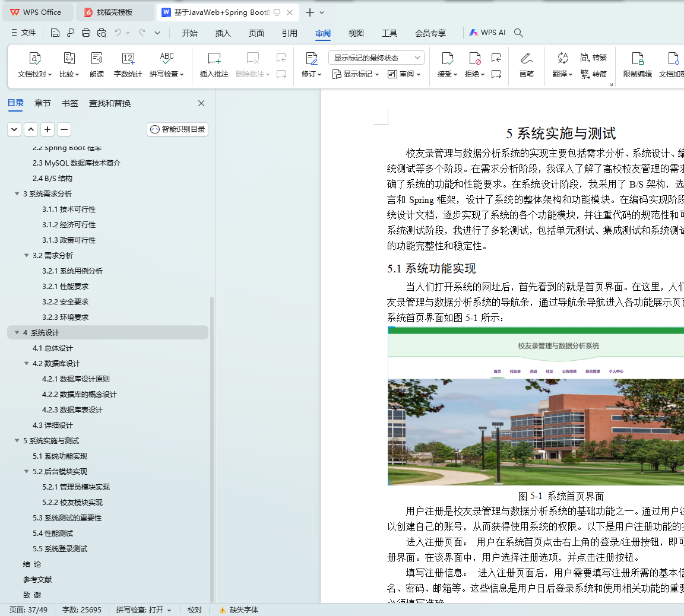Click the 翻译 translate icon
The width and height of the screenshot is (684, 616).
(x=562, y=59)
